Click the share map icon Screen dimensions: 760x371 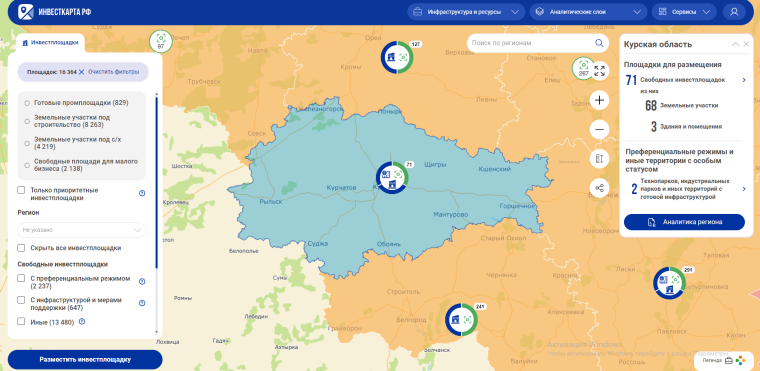[x=600, y=188]
